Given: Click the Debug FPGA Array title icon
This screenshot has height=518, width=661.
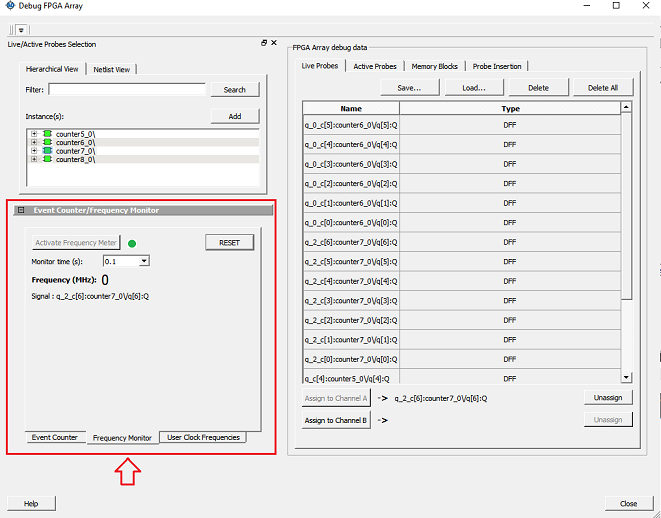Looking at the screenshot, I should click(9, 7).
